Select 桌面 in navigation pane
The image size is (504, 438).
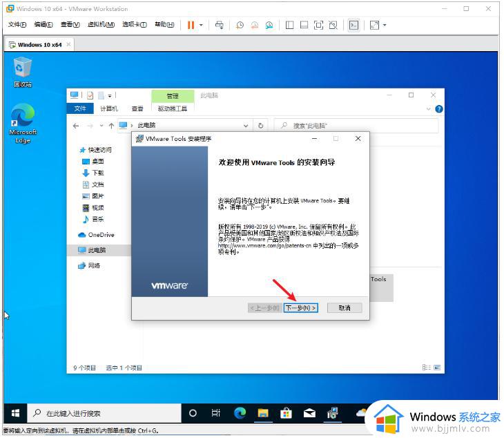coord(93,161)
